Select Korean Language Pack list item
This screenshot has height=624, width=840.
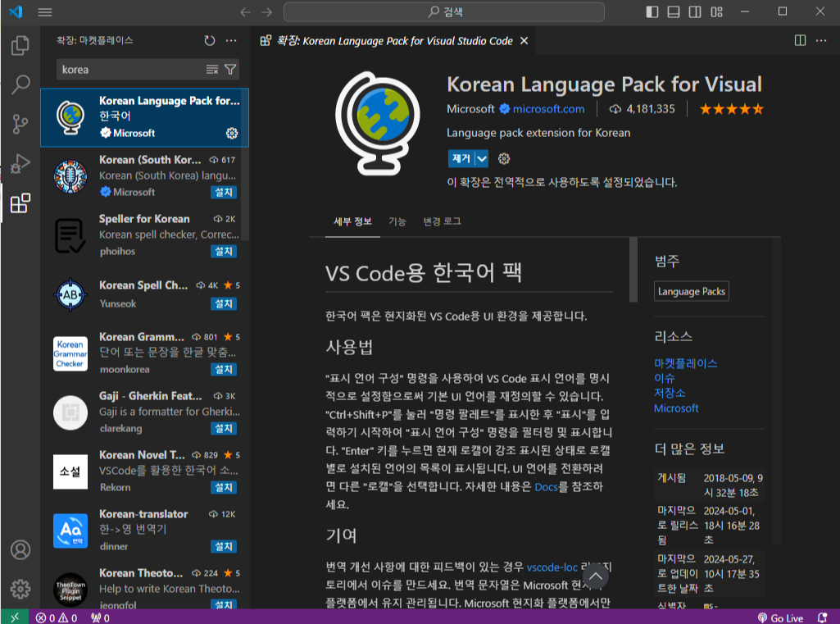click(x=144, y=117)
